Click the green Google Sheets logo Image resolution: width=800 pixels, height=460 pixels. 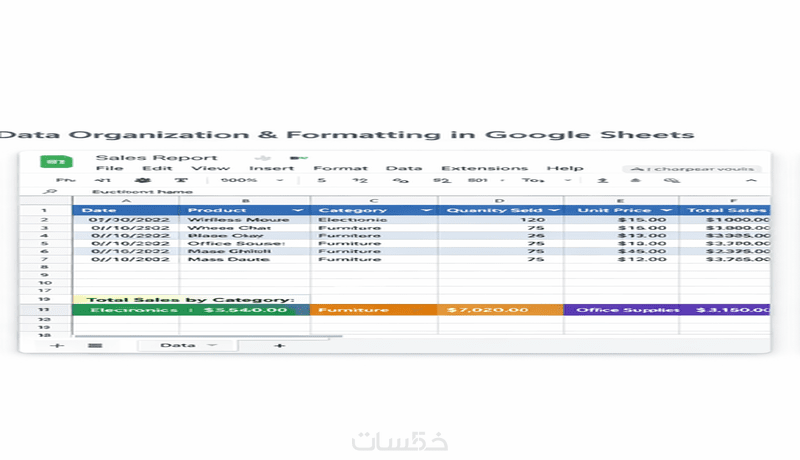click(56, 162)
